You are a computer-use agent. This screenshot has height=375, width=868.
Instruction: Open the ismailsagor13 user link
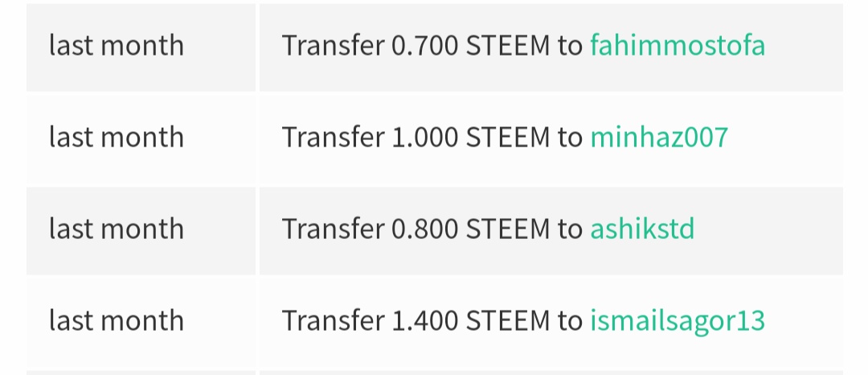[678, 321]
